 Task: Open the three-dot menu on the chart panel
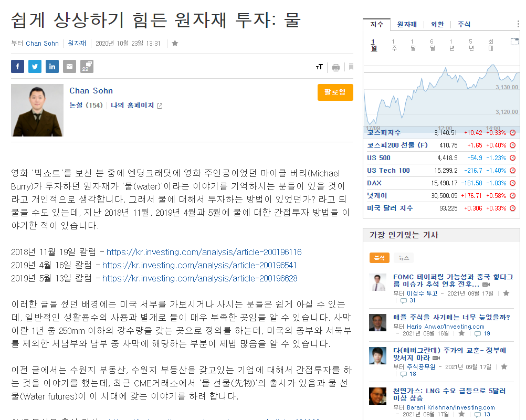point(517,24)
